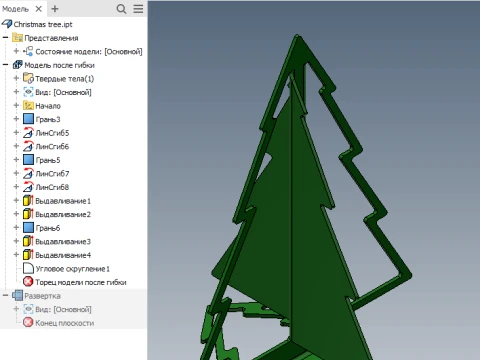
Task: Click the Торец модели после гибки marker icon
Action: pos(28,282)
